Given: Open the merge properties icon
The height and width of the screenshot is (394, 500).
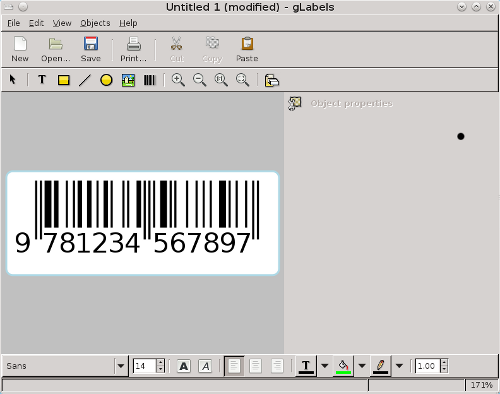Looking at the screenshot, I should [272, 80].
